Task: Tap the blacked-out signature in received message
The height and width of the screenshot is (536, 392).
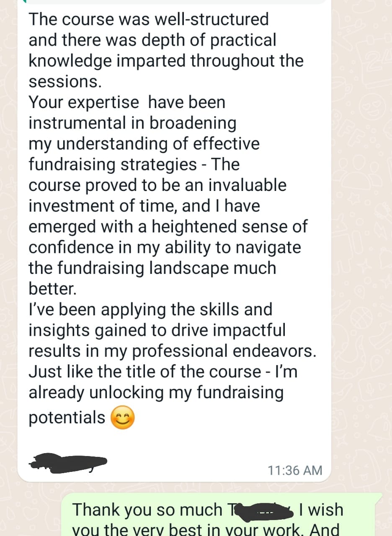Action: pyautogui.click(x=68, y=463)
